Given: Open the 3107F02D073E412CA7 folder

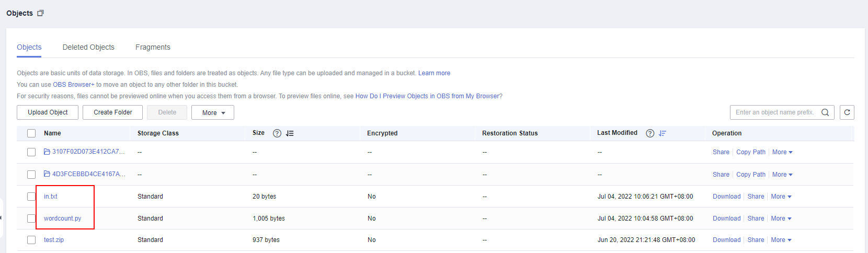Looking at the screenshot, I should point(88,152).
